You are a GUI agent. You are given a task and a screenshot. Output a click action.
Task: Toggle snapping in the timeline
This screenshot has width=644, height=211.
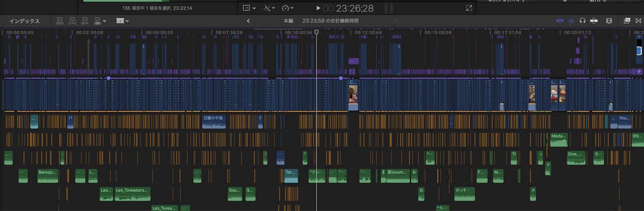pyautogui.click(x=594, y=21)
